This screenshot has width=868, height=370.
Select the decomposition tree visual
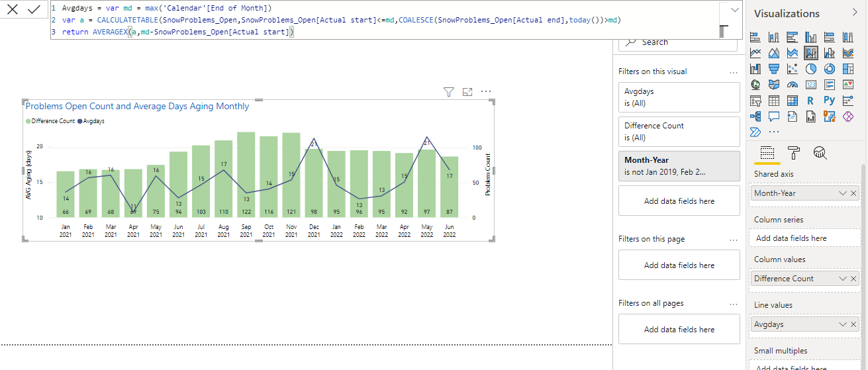pyautogui.click(x=755, y=116)
